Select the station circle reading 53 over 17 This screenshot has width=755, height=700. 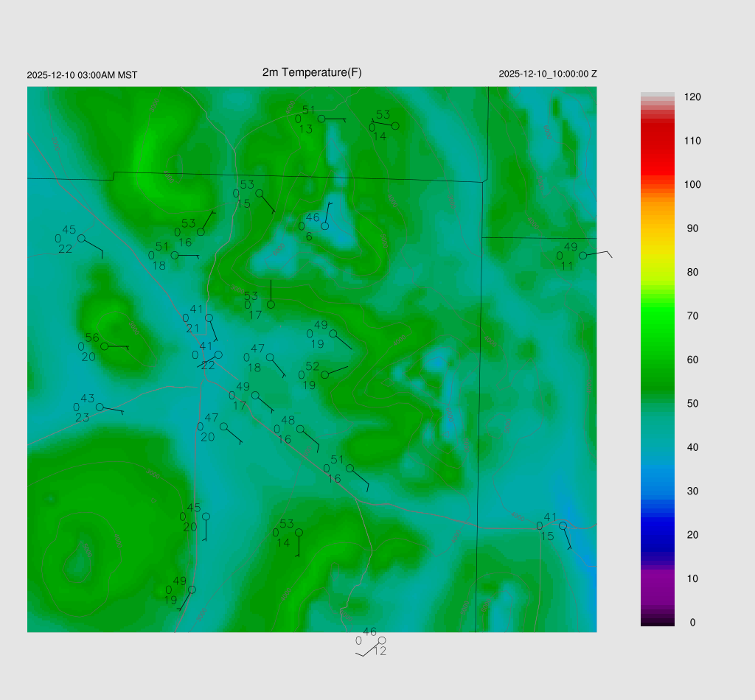click(x=271, y=304)
